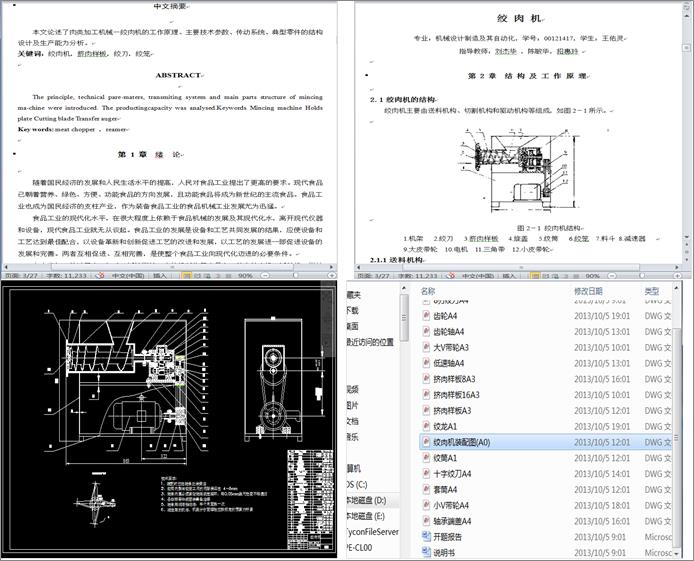Click DWG file icon for 齿轮A4
This screenshot has width=694, height=561.
(x=426, y=315)
